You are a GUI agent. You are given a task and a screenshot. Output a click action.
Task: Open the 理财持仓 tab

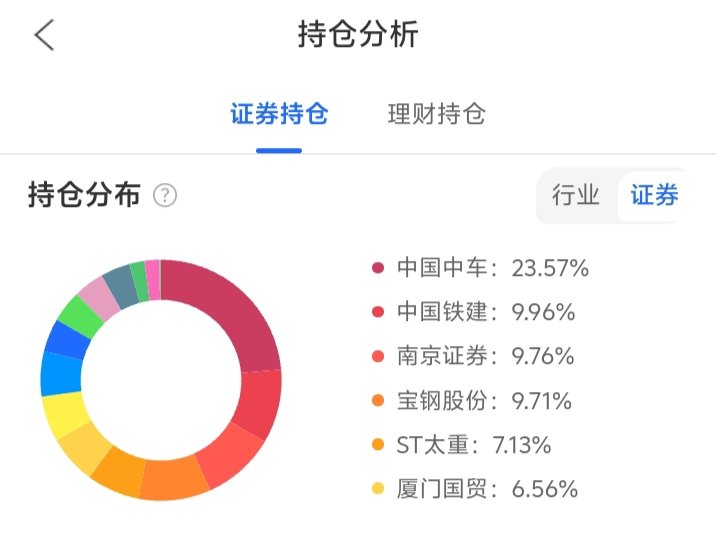coord(436,114)
